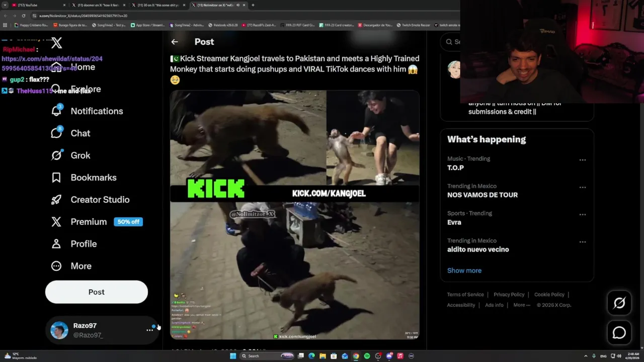Open the Twitch Emote Resizer bookmark
The width and height of the screenshot is (644, 362).
414,25
